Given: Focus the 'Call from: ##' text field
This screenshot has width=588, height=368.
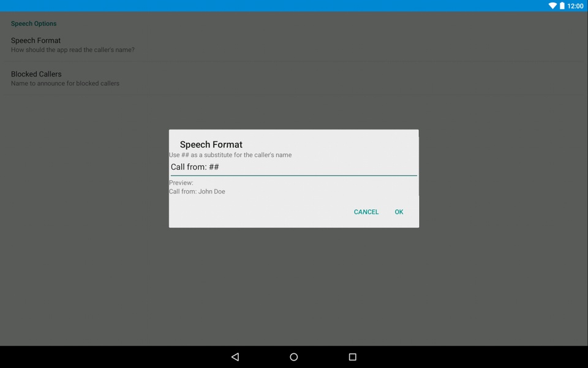Looking at the screenshot, I should coord(293,167).
